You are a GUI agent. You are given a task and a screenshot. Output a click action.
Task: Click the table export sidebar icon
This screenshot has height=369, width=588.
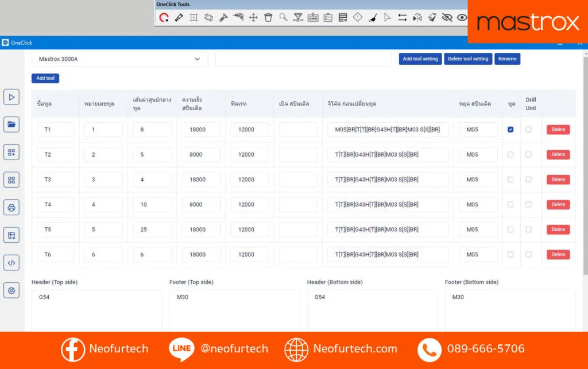tap(11, 235)
